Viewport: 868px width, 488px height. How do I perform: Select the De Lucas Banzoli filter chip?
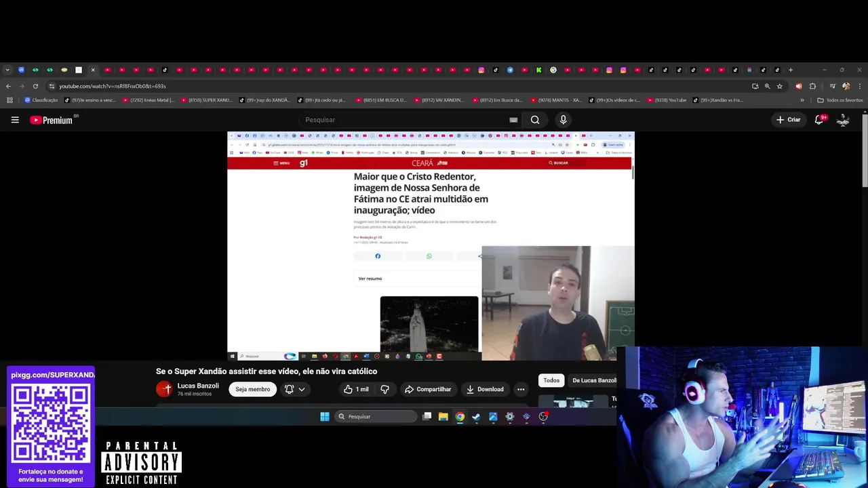594,380
